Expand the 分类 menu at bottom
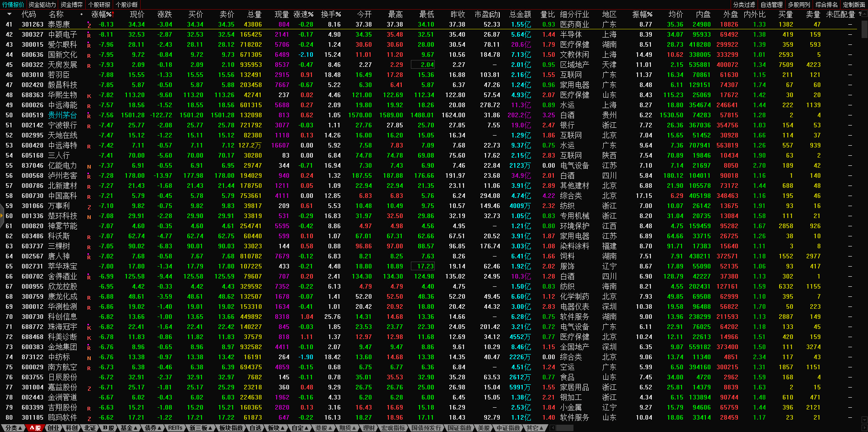The height and width of the screenshot is (432, 868). click(x=14, y=428)
